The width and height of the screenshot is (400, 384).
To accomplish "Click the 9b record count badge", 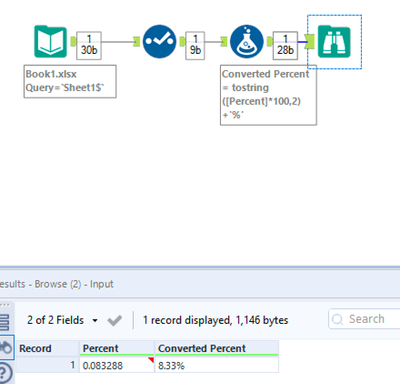I will point(195,46).
